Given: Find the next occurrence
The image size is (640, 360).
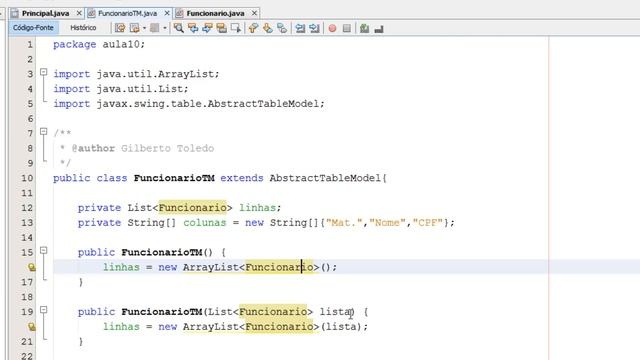Looking at the screenshot, I should pos(207,28).
